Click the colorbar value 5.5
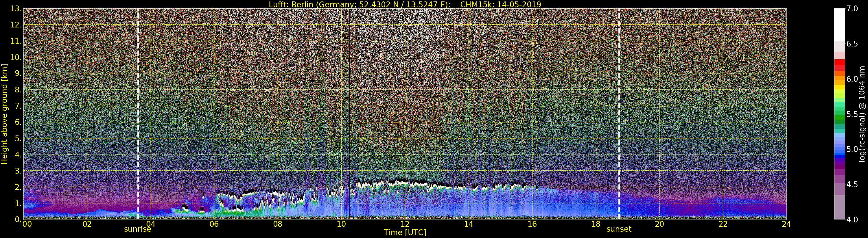 click(x=852, y=114)
